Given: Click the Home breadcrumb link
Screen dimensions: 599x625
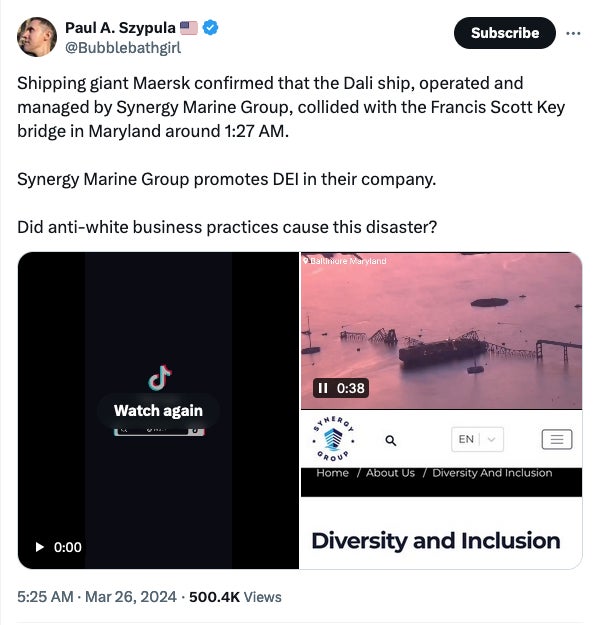Looking at the screenshot, I should tap(332, 473).
